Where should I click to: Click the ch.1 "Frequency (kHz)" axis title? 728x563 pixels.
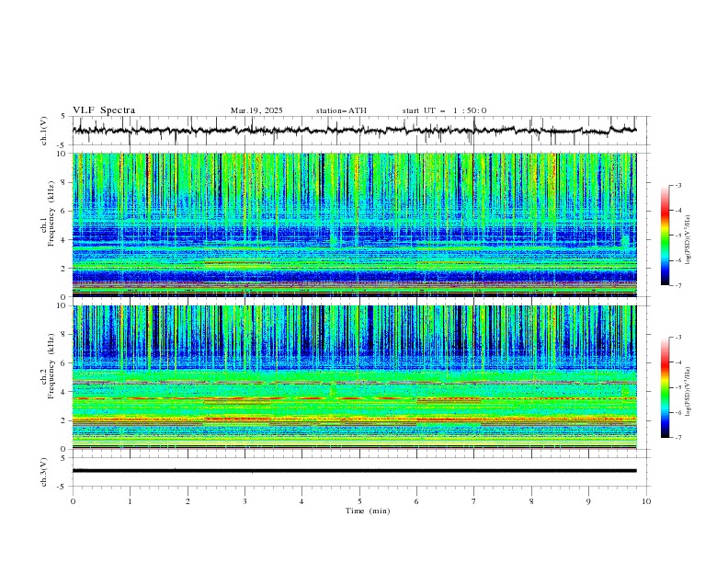click(51, 213)
